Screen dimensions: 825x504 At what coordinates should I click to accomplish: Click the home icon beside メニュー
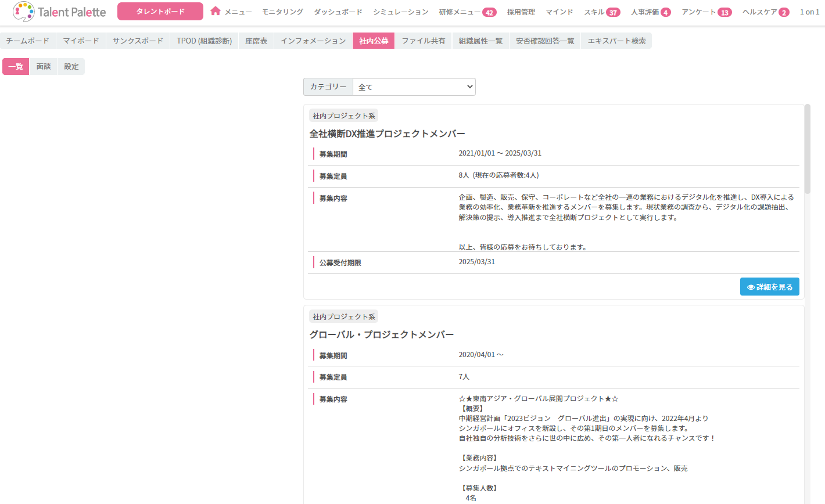[216, 11]
